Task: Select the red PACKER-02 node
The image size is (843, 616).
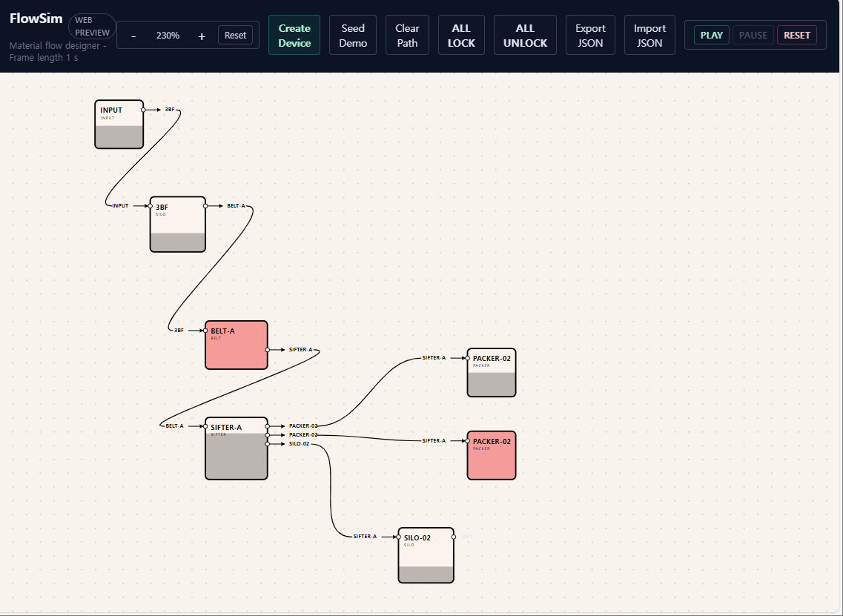Action: tap(491, 455)
